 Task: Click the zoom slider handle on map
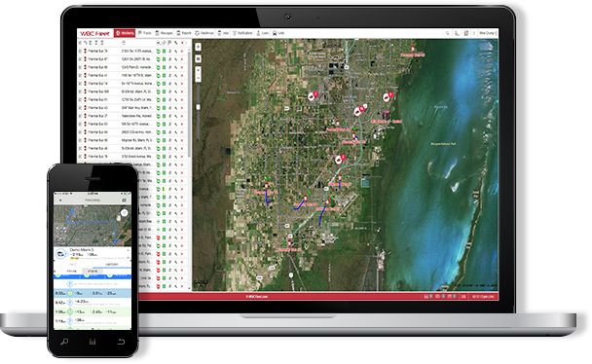pos(199,107)
